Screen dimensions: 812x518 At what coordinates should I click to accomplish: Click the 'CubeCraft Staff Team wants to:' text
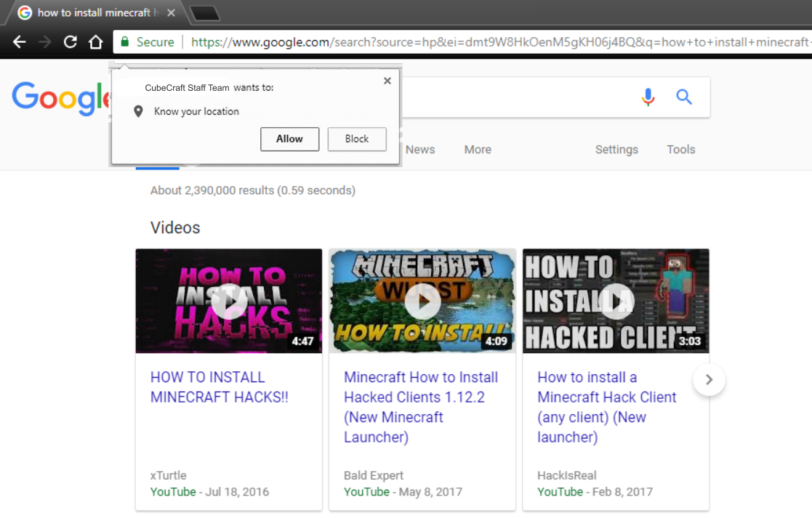209,88
